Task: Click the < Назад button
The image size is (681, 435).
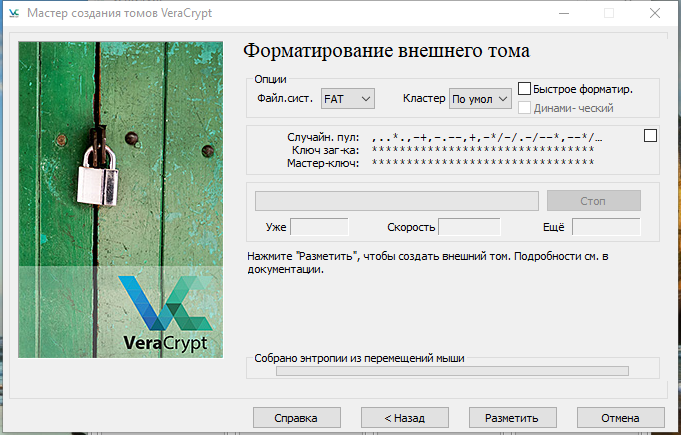Action: pyautogui.click(x=405, y=418)
